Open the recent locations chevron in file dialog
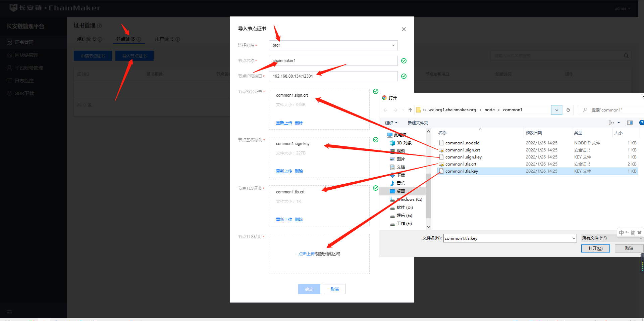Viewport: 644px width, 321px height. click(403, 110)
